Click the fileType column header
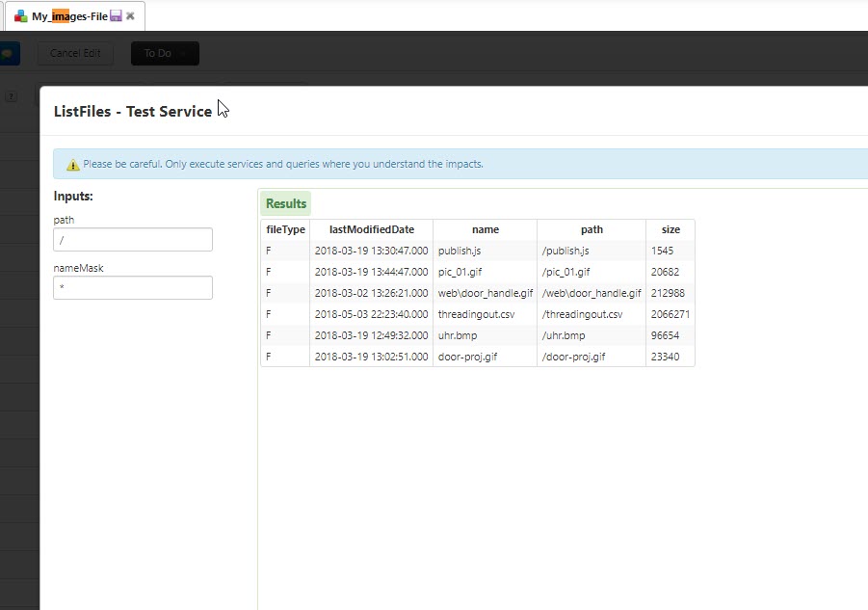The height and width of the screenshot is (610, 868). (284, 229)
